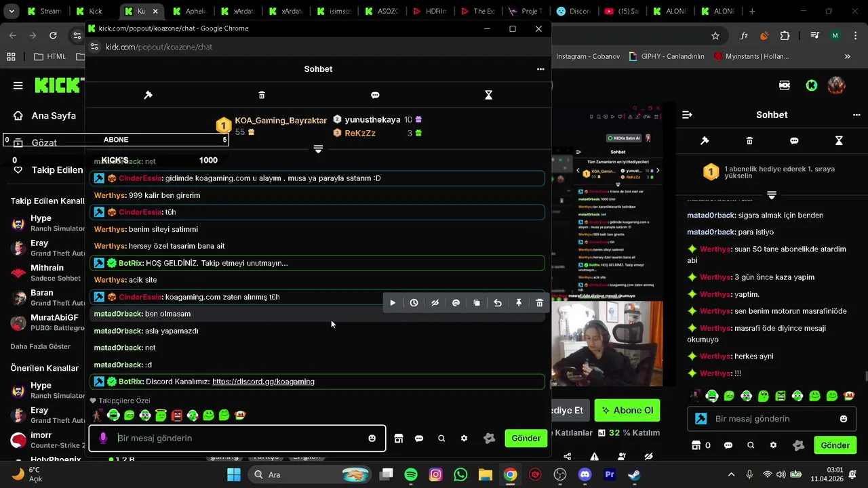This screenshot has width=868, height=488.
Task: Click the grey star badge icon in popout footer
Action: click(x=489, y=439)
